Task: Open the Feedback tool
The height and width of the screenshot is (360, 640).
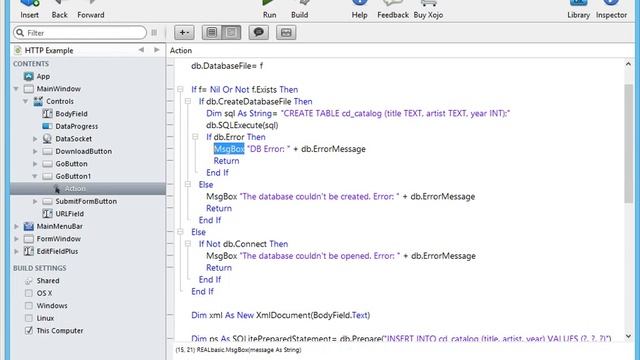Action: click(393, 9)
